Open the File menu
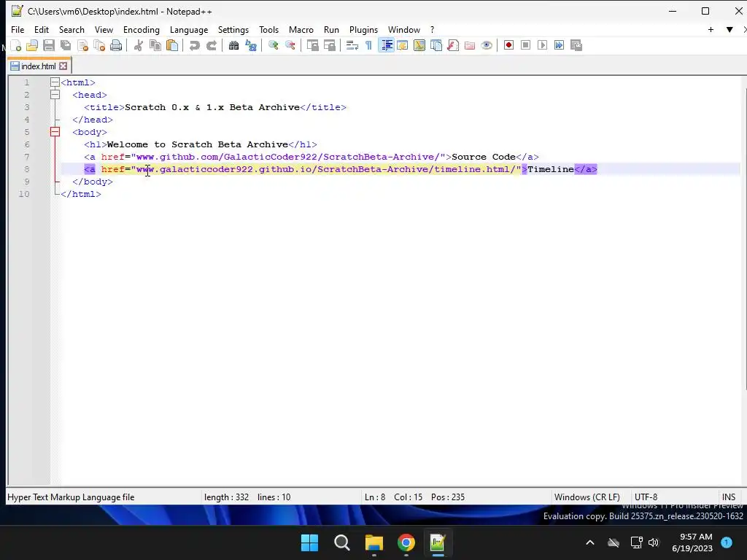 tap(18, 29)
